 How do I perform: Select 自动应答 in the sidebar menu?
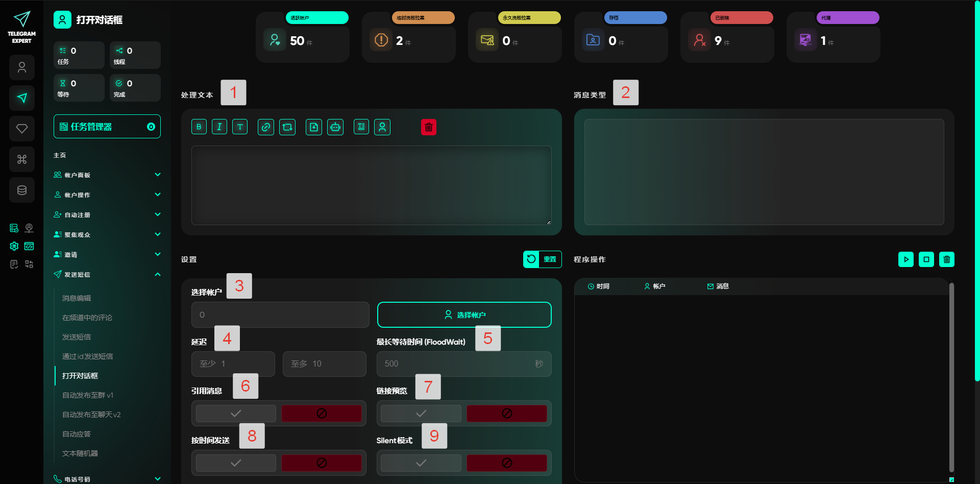tap(77, 434)
